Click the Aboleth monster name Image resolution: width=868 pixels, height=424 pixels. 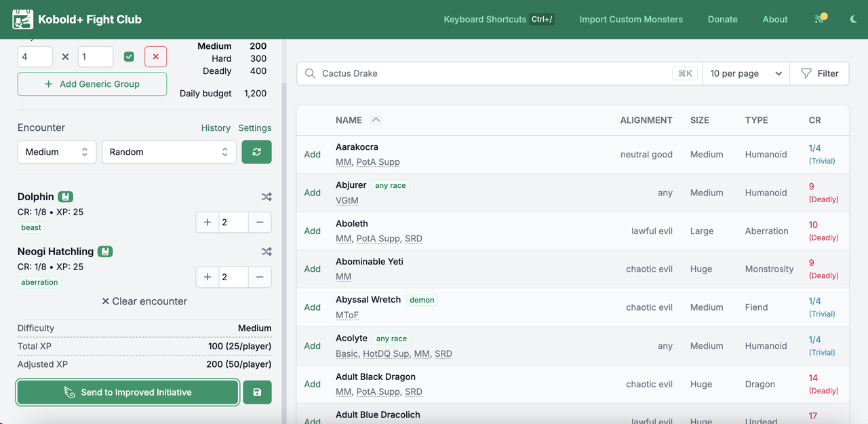[353, 223]
